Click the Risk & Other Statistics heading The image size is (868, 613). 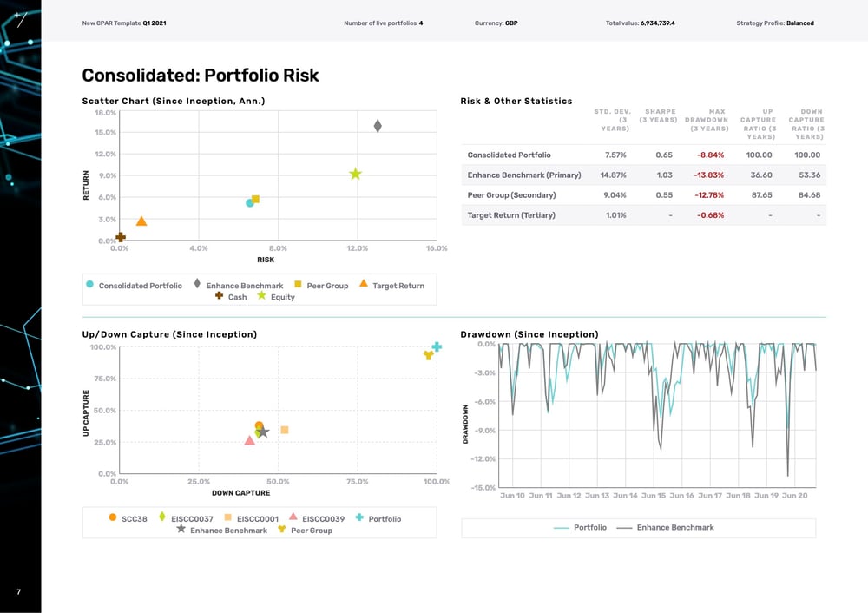tap(516, 101)
